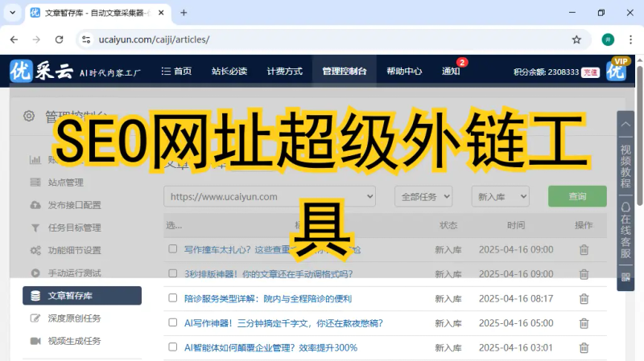Click the browser forward arrow
The height and width of the screenshot is (361, 644).
[x=36, y=39]
